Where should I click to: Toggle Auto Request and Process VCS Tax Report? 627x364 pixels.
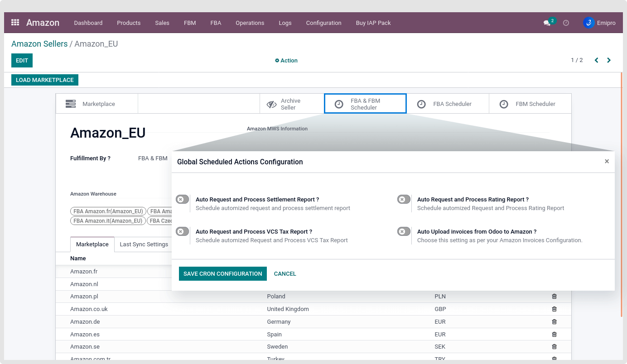click(x=182, y=231)
